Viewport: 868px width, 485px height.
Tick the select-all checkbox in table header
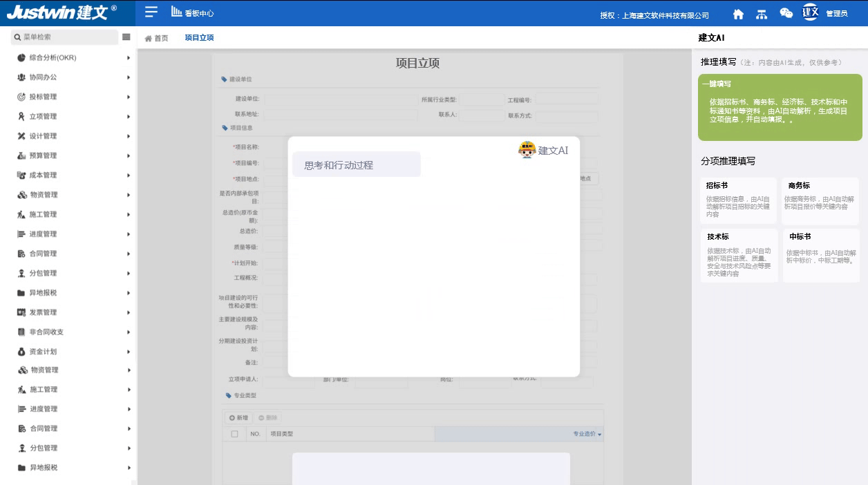coord(234,434)
